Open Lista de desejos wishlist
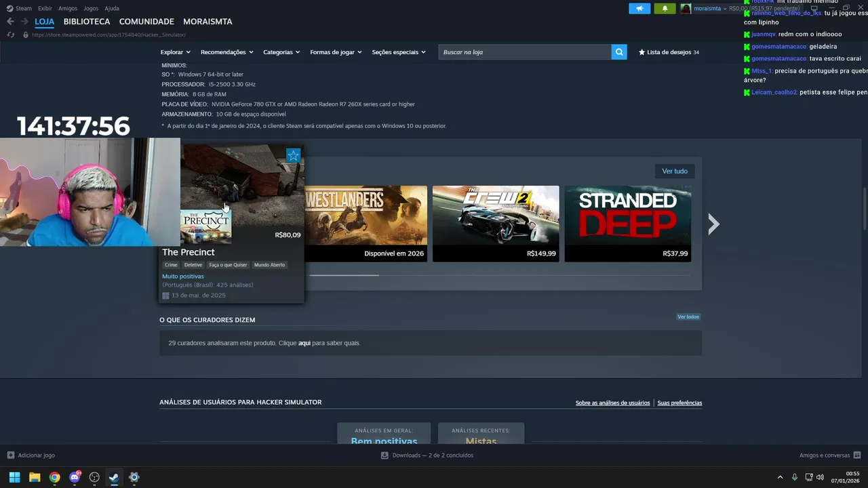 tap(669, 52)
